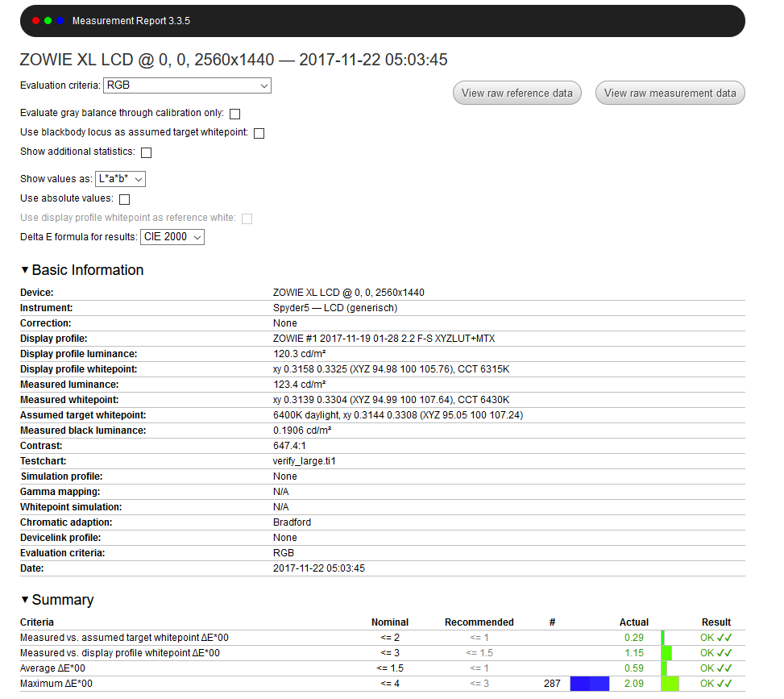Image resolution: width=784 pixels, height=699 pixels.
Task: Click Measured vs. assumed target whitepoint ΔE*00 row
Action: pos(383,638)
